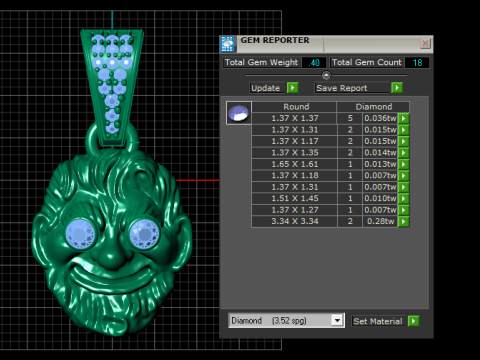This screenshot has width=480, height=360.
Task: Select the 1.37 X 1.37 size cell
Action: click(294, 118)
